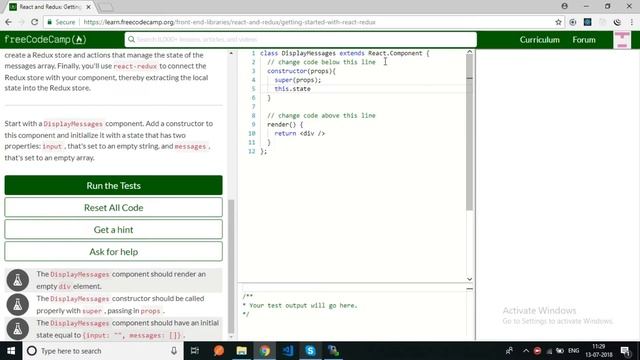Click the Ask for help button
This screenshot has height=360, width=640.
coord(113,252)
